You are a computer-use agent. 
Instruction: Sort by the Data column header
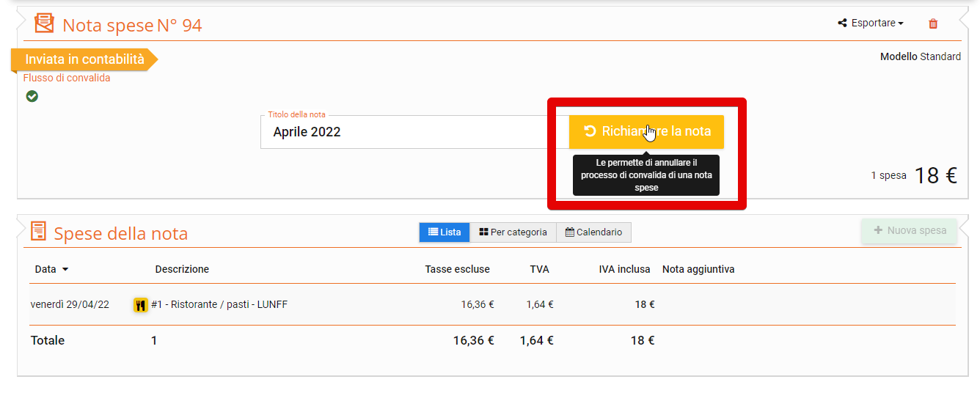click(51, 269)
